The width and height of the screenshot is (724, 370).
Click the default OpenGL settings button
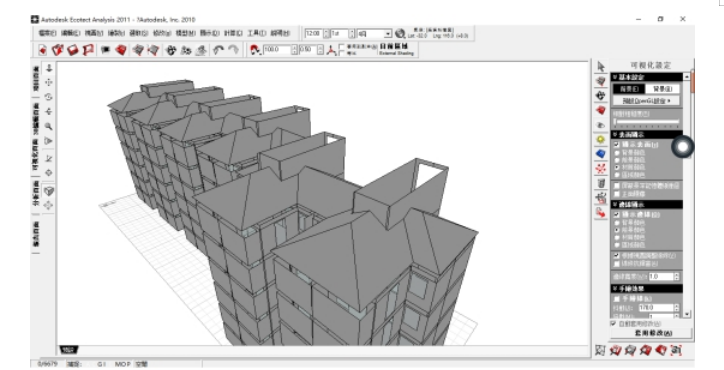pyautogui.click(x=647, y=100)
